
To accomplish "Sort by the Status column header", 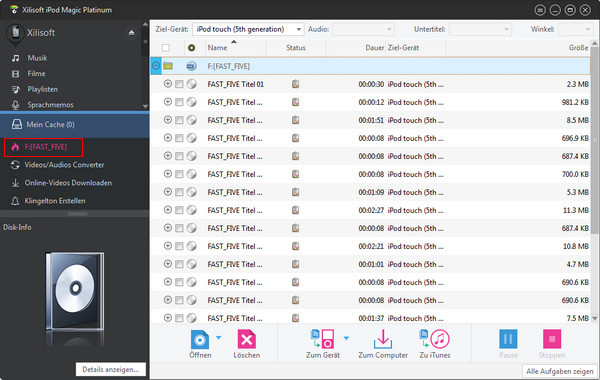I will [296, 48].
